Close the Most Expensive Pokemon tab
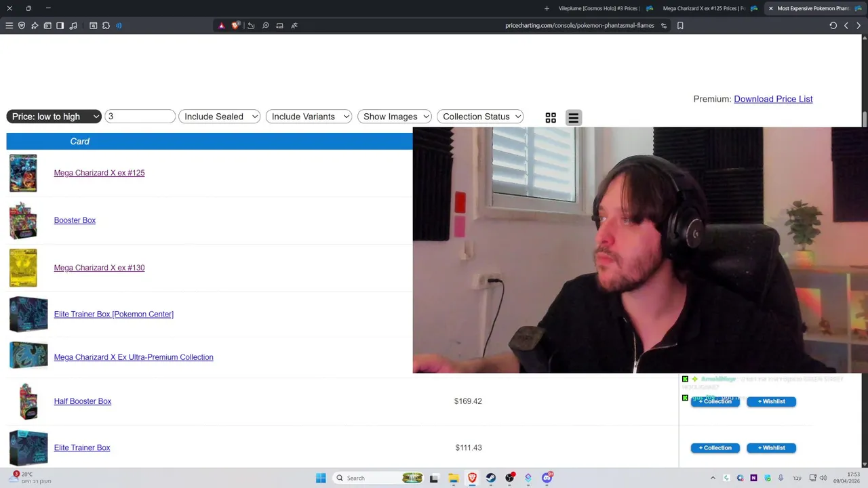Viewport: 868px width, 488px height. 771,8
